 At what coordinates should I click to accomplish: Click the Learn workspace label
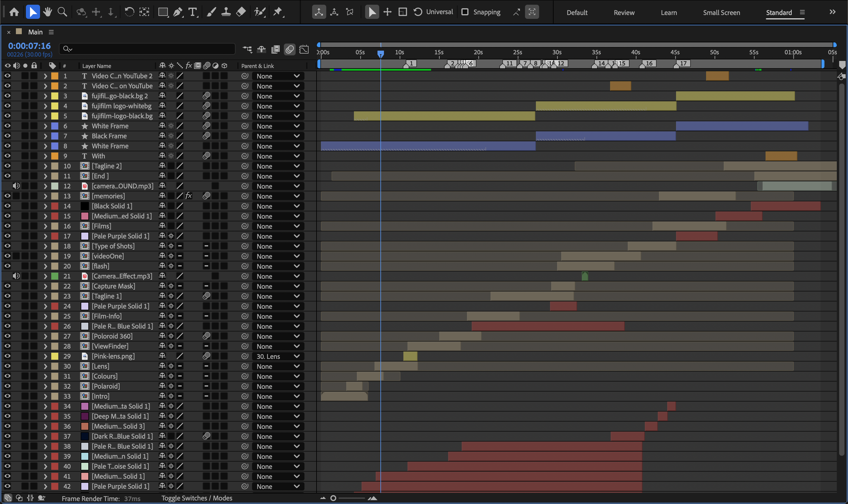(x=668, y=12)
